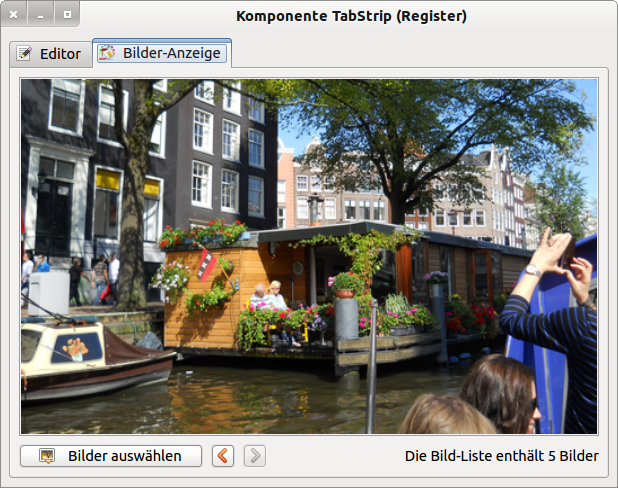Switch to the Editor tab
The height and width of the screenshot is (488, 618).
point(49,54)
